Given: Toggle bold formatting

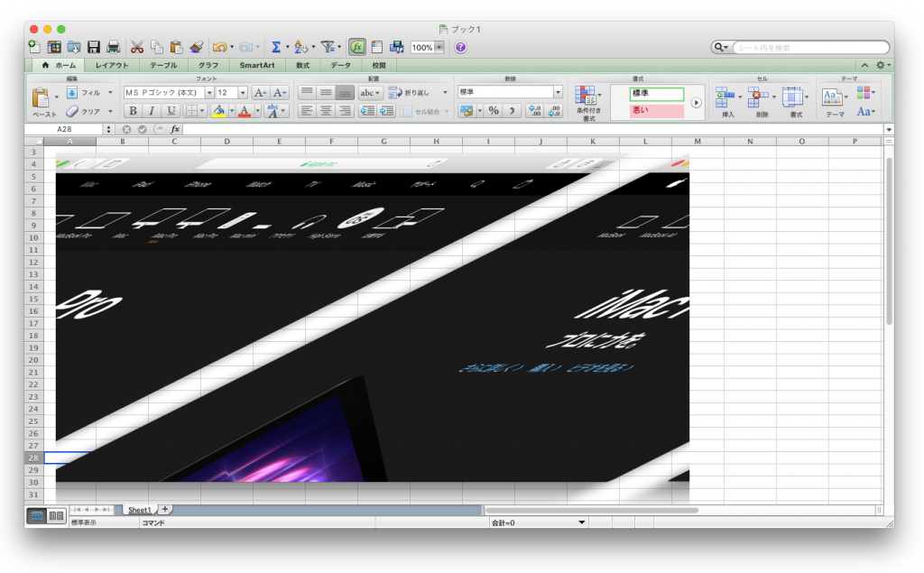Looking at the screenshot, I should tap(133, 110).
